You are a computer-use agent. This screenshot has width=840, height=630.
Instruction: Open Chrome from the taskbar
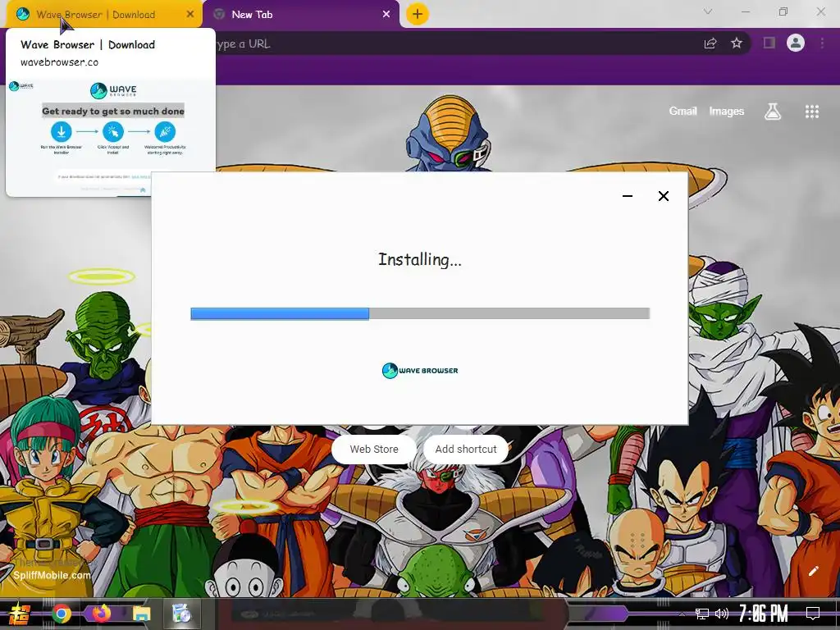tap(62, 614)
